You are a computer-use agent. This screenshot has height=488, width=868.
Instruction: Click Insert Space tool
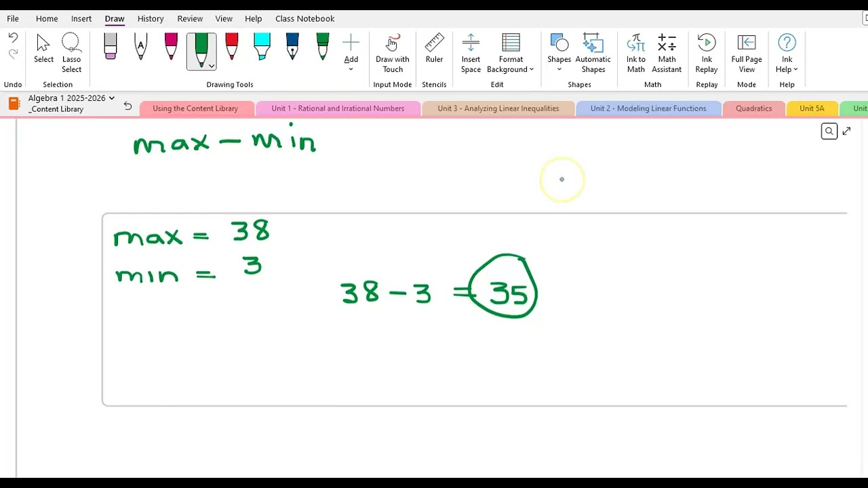(471, 53)
